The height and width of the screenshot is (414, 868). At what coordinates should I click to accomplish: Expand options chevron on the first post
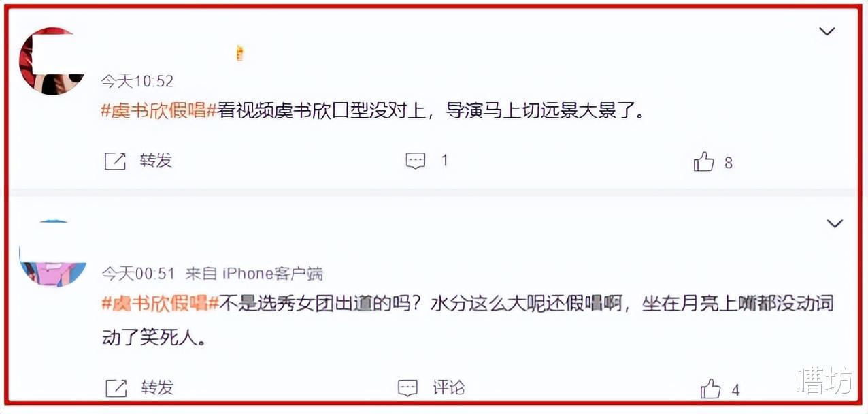pyautogui.click(x=827, y=31)
